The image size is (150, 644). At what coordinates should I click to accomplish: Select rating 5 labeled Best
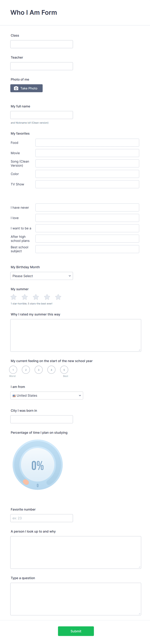pos(64,370)
